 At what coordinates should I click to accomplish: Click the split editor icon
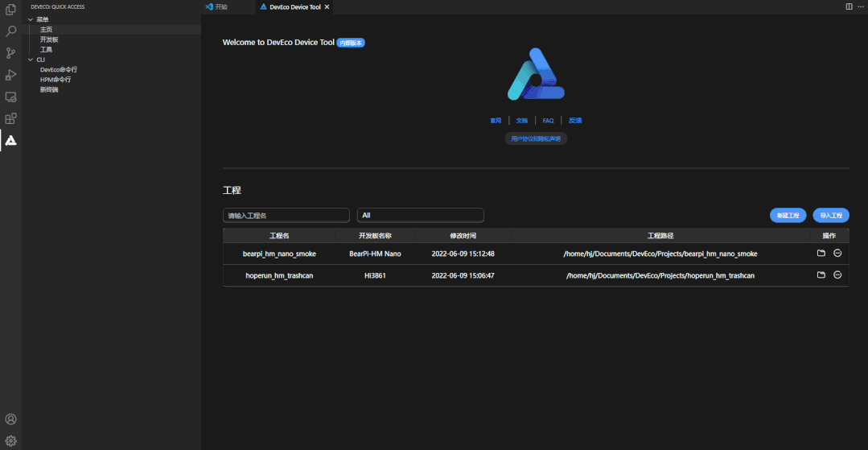(849, 6)
